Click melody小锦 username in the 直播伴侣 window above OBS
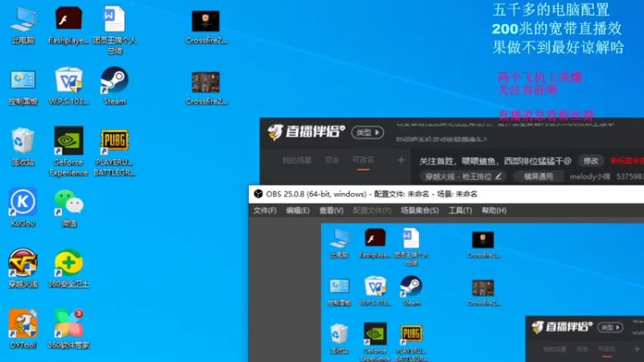 point(590,176)
